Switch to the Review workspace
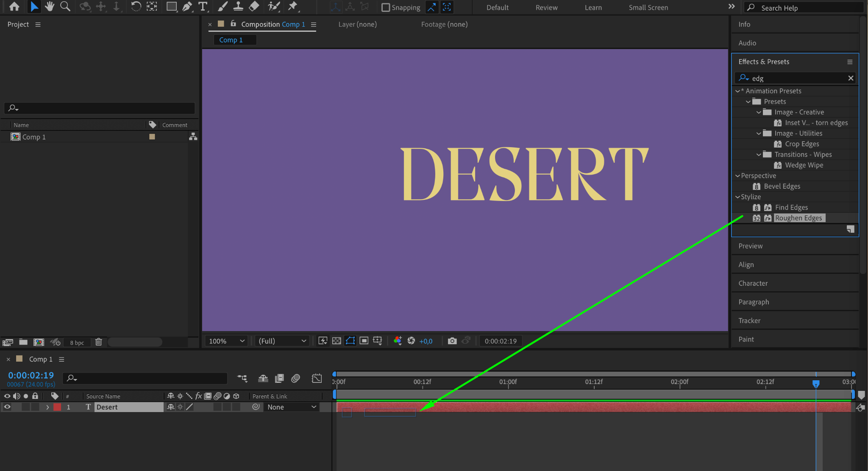 pyautogui.click(x=546, y=7)
